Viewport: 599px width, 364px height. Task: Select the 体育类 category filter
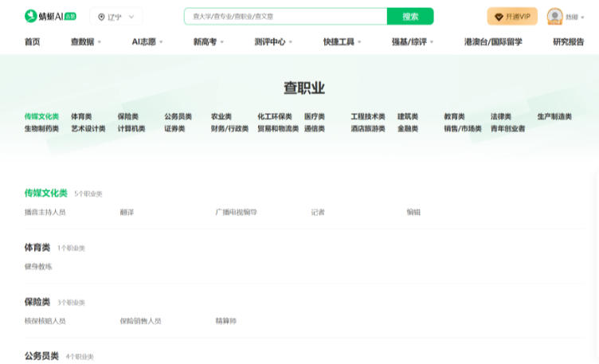[x=81, y=116]
